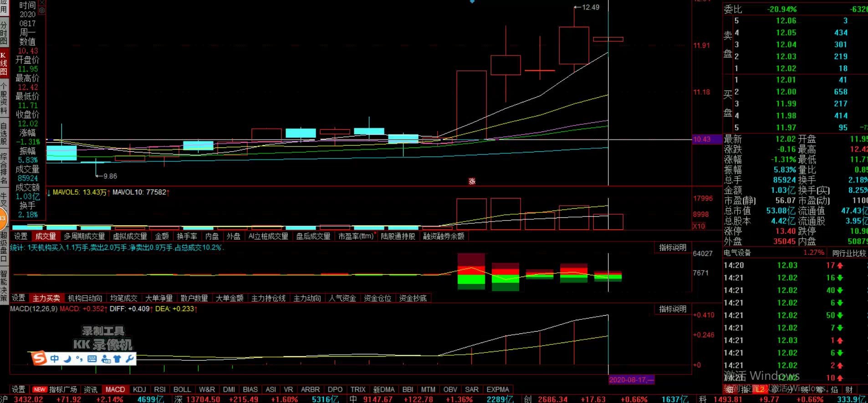Open 综合排名 sidebar tab
868x403 pixels.
4,168
